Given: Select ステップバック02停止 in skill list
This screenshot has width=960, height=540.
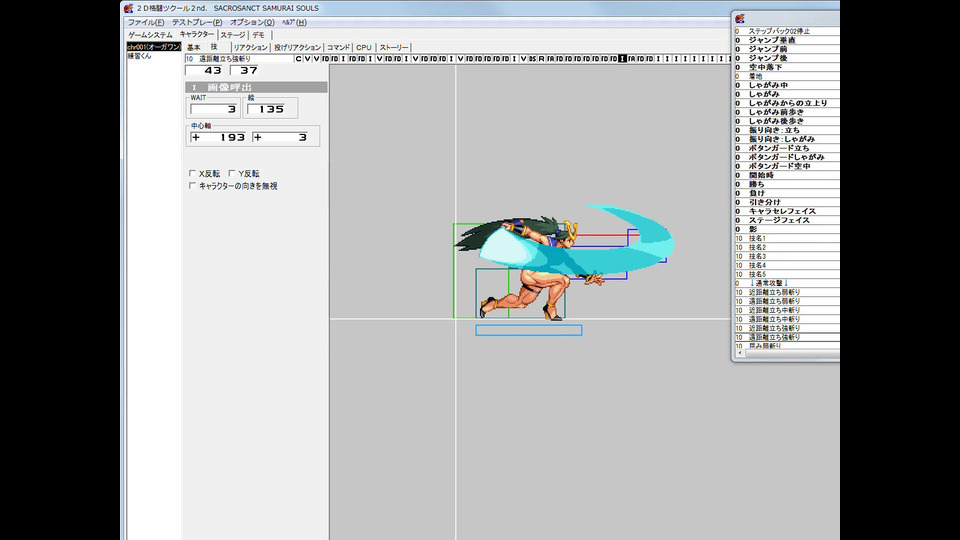Looking at the screenshot, I should tap(787, 31).
